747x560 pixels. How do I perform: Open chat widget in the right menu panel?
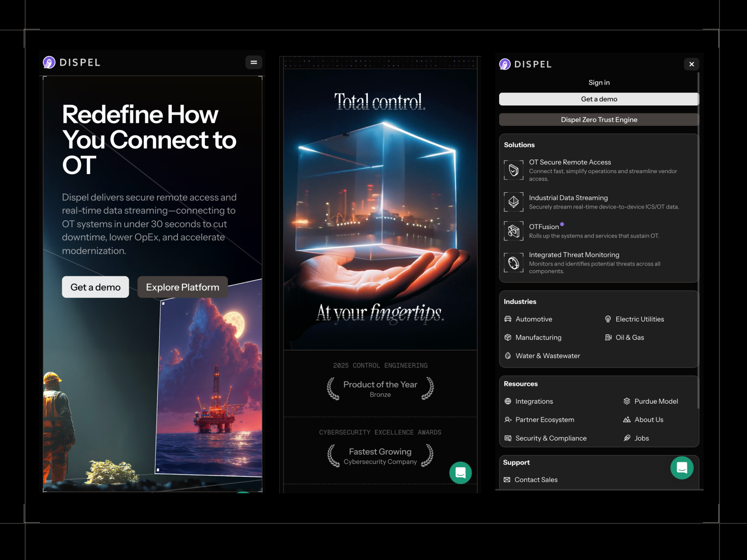[682, 468]
